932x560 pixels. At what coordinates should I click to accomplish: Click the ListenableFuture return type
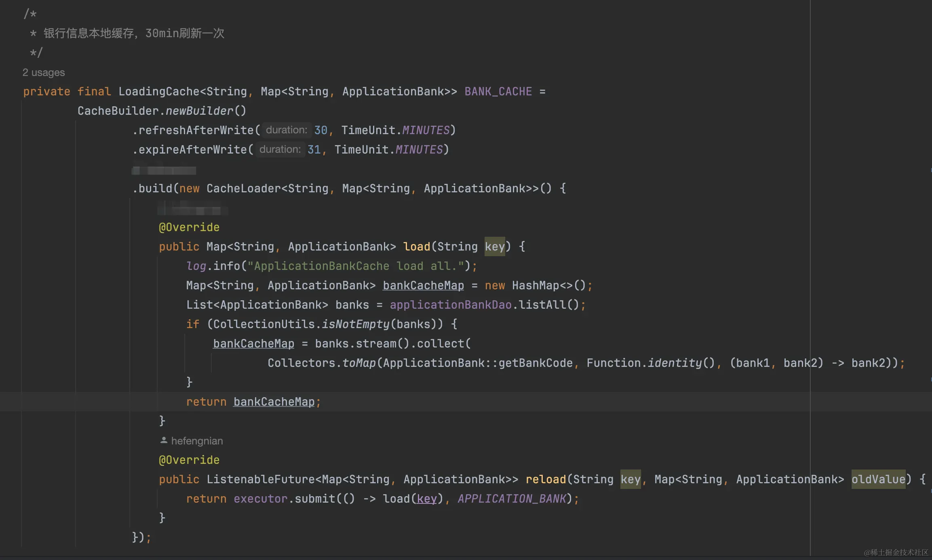point(261,479)
